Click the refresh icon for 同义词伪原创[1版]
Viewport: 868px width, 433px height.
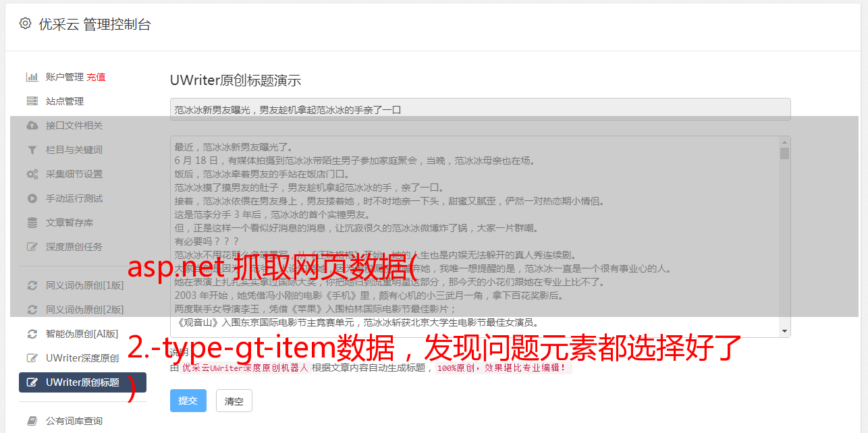click(x=32, y=285)
